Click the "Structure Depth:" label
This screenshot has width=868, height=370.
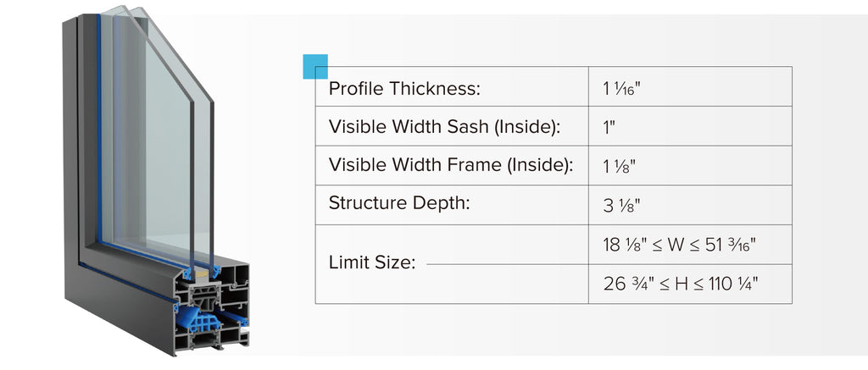click(398, 203)
